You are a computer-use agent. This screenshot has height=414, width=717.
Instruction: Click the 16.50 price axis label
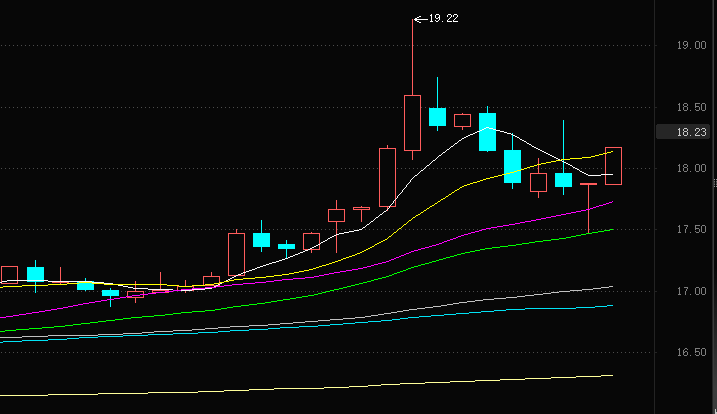[x=691, y=352]
